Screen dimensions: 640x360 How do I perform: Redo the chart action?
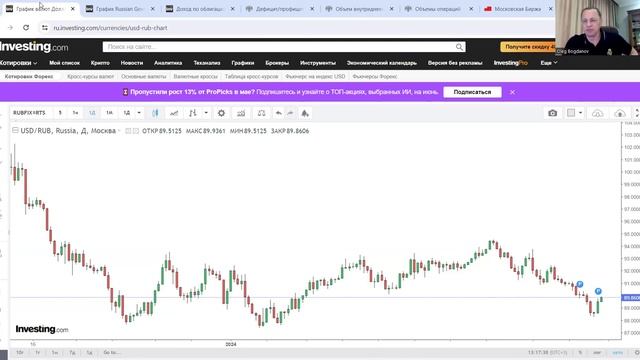click(x=290, y=113)
